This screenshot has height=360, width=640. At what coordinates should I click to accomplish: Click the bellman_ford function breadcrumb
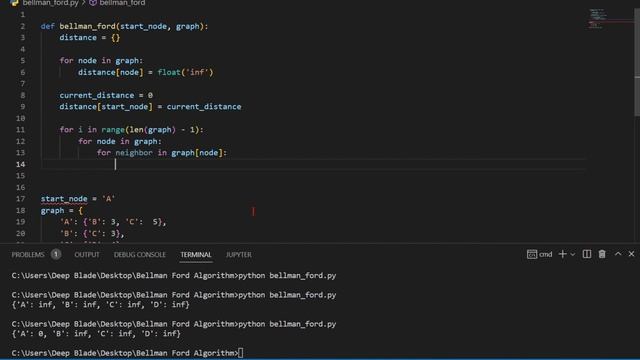point(122,3)
